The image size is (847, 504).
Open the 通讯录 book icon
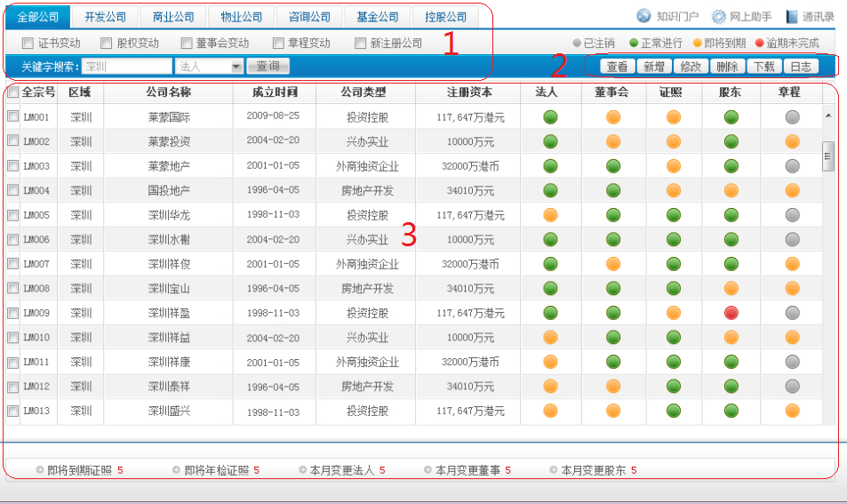[x=792, y=16]
